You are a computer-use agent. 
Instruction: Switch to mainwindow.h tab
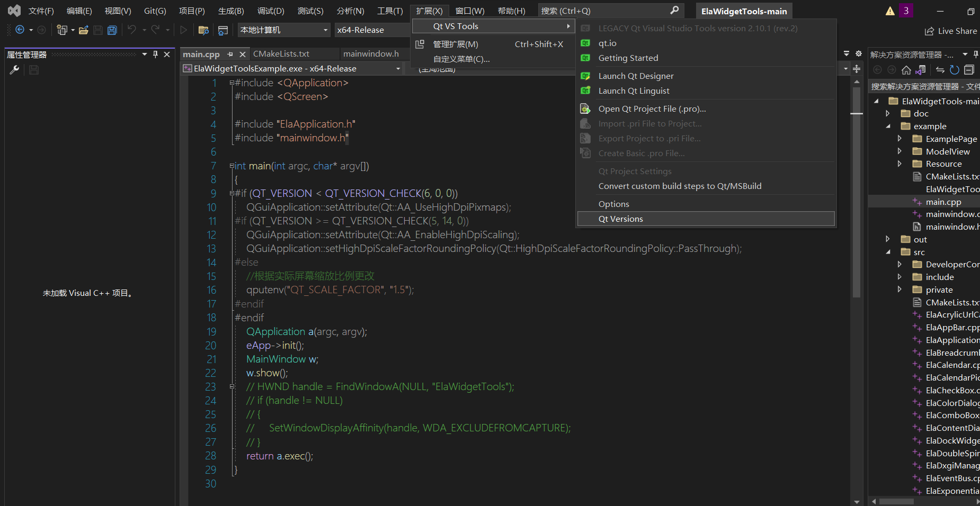pyautogui.click(x=371, y=54)
